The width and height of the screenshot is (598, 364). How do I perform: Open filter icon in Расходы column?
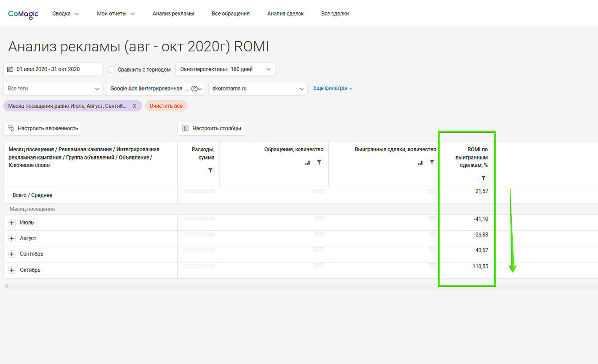click(210, 171)
